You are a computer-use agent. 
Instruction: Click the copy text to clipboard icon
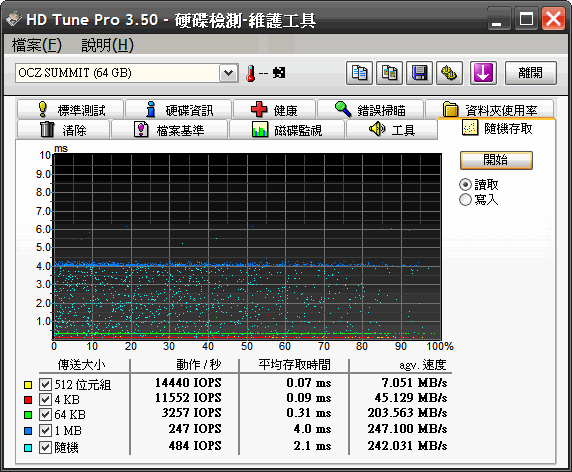click(x=359, y=73)
